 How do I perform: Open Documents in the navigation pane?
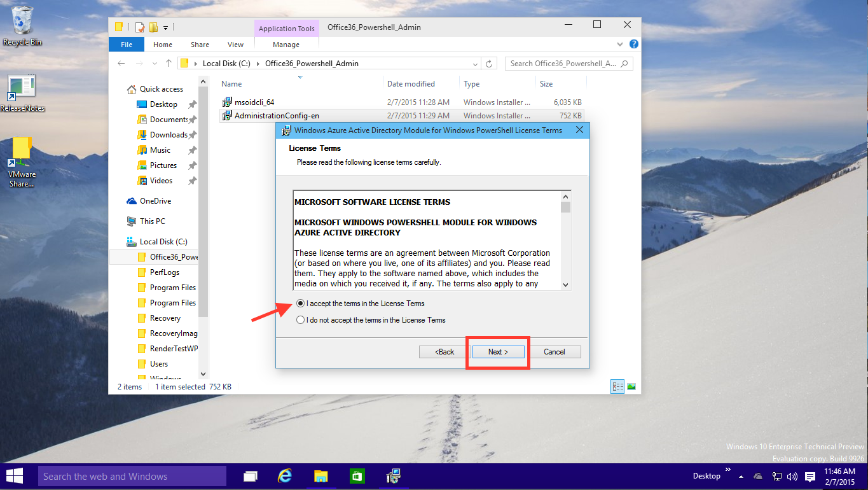coord(169,120)
